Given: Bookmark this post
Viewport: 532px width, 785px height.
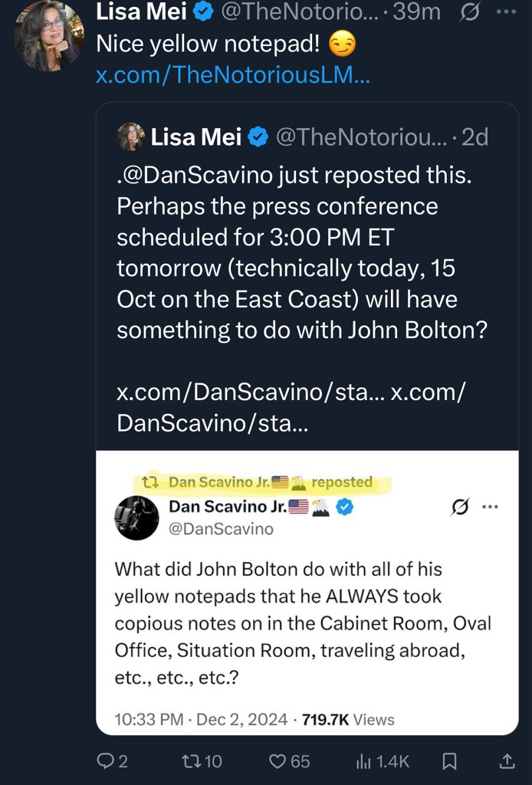Looking at the screenshot, I should [450, 761].
